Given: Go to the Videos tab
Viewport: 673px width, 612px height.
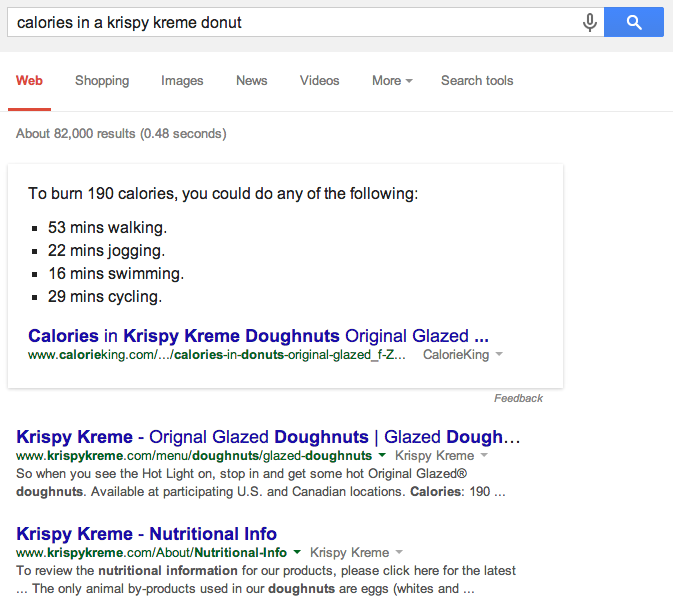Looking at the screenshot, I should (x=319, y=80).
